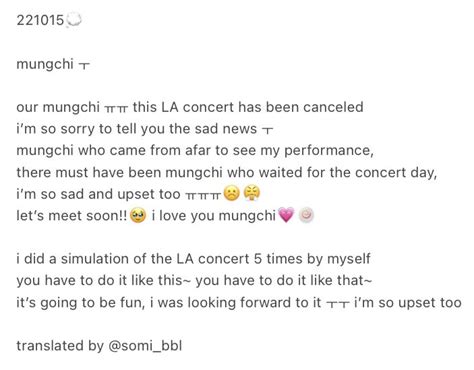This screenshot has height=370, width=474.
Task: Click the teary pleading face emoji
Action: [x=138, y=215]
